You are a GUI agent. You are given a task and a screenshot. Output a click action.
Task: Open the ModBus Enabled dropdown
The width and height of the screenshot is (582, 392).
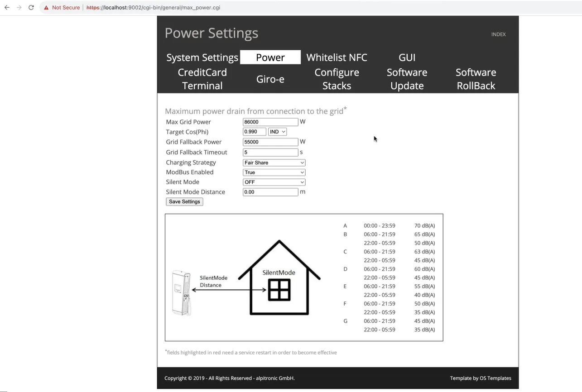click(274, 172)
